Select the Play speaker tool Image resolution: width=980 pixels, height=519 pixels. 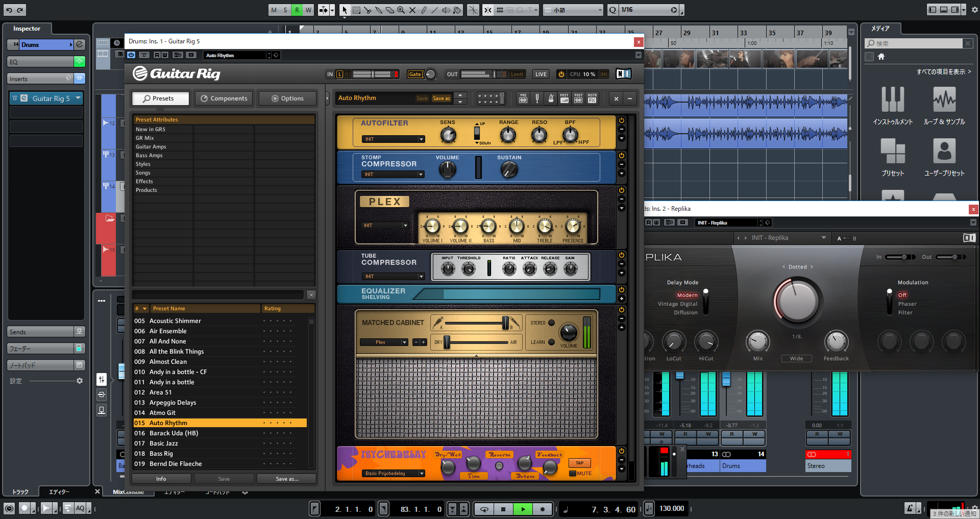coord(446,10)
